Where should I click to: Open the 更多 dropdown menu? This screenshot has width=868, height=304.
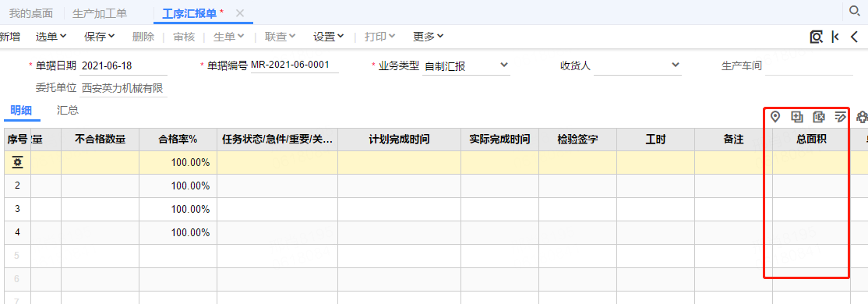pos(429,37)
